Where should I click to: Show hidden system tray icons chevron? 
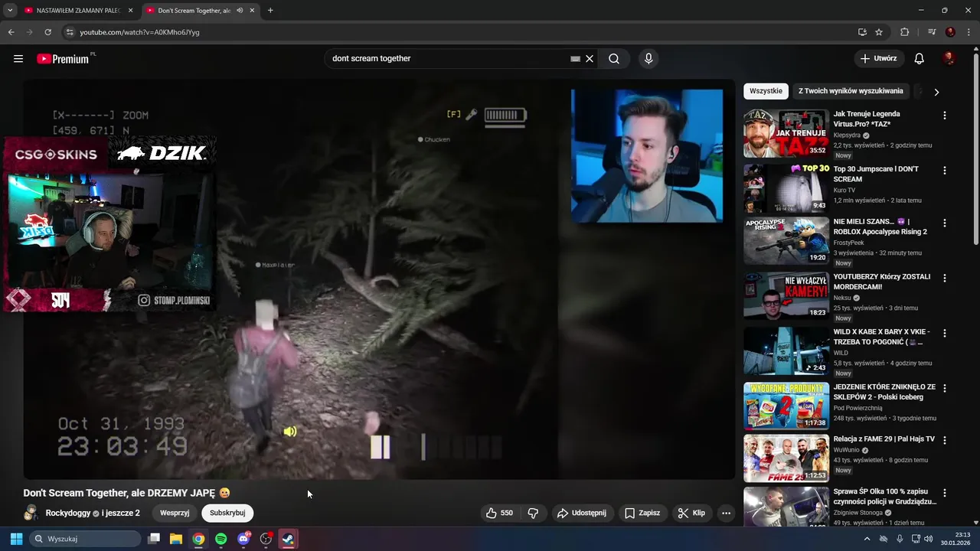pyautogui.click(x=867, y=539)
